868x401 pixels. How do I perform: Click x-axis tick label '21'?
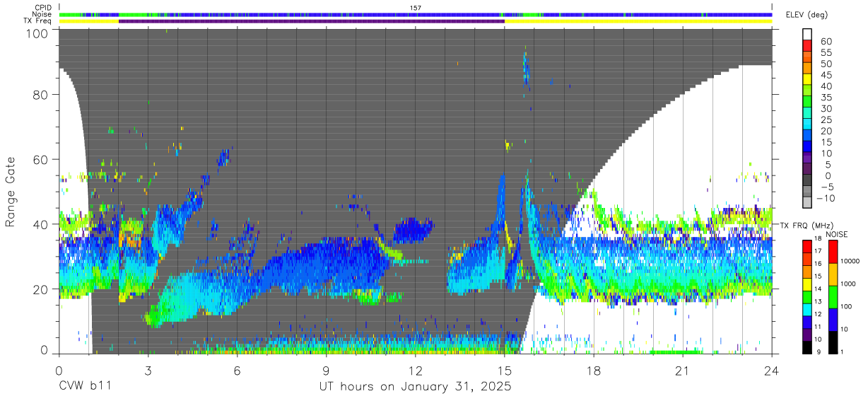tap(683, 370)
